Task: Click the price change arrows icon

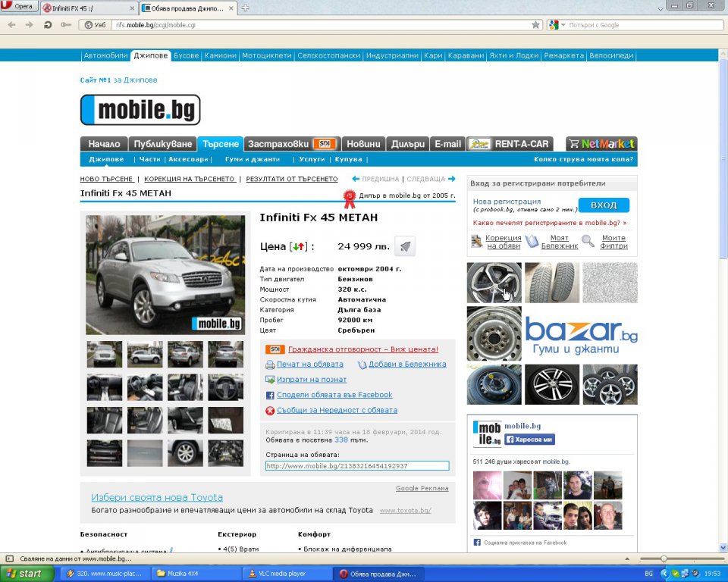Action: [298, 246]
